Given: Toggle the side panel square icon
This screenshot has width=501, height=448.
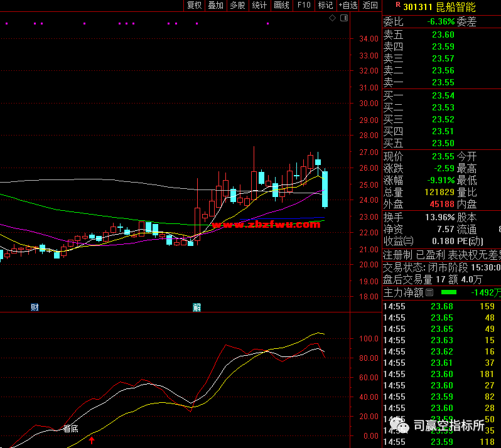Looking at the screenshot, I should [x=344, y=18].
